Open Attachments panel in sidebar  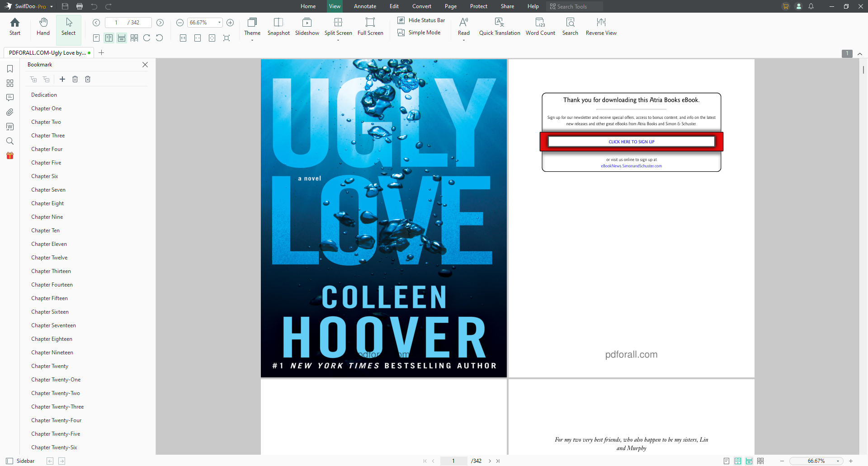[x=10, y=112]
